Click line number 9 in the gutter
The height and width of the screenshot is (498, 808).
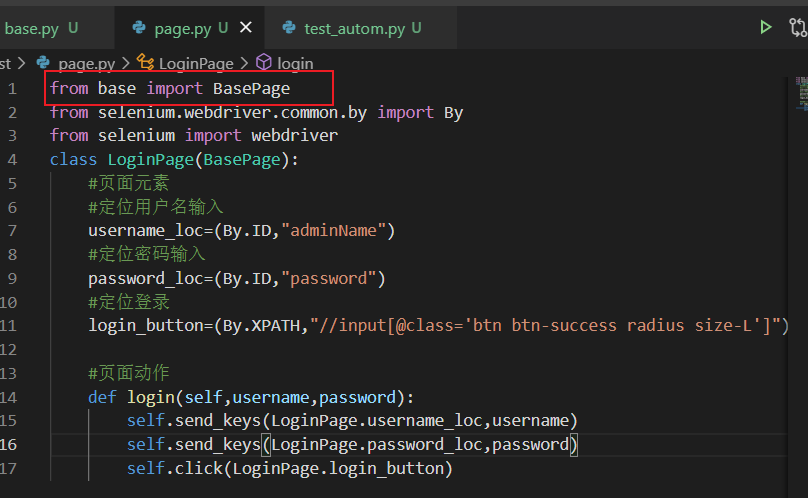point(12,279)
